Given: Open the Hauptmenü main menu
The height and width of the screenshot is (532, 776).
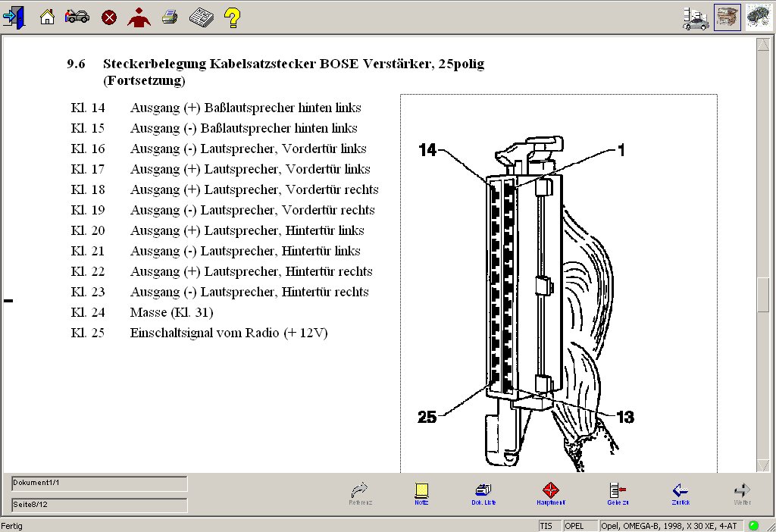Looking at the screenshot, I should click(551, 493).
